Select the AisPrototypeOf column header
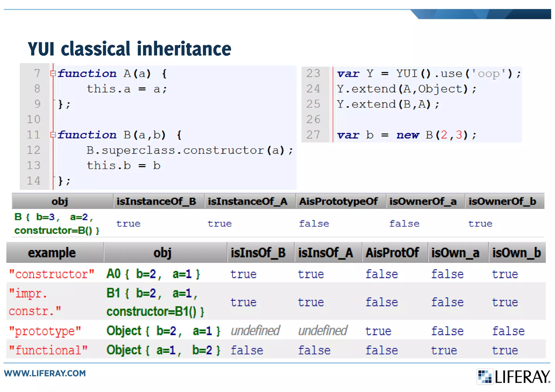This screenshot has width=555, height=392. pyautogui.click(x=338, y=202)
